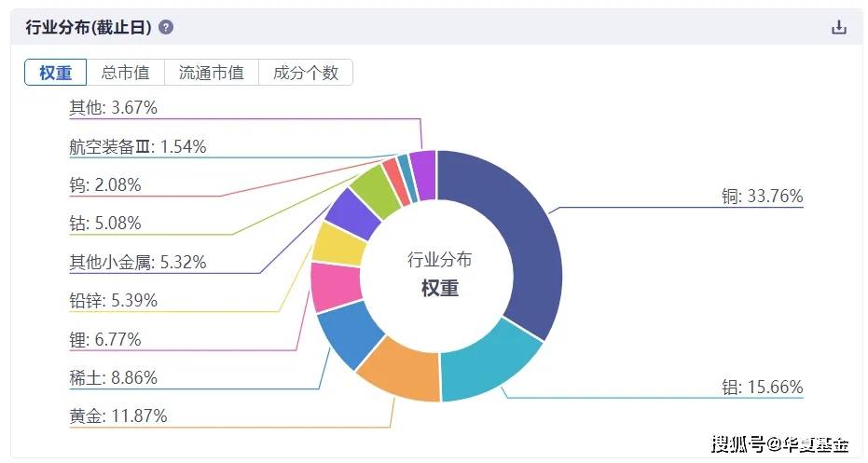Click the download chart icon

point(838,27)
